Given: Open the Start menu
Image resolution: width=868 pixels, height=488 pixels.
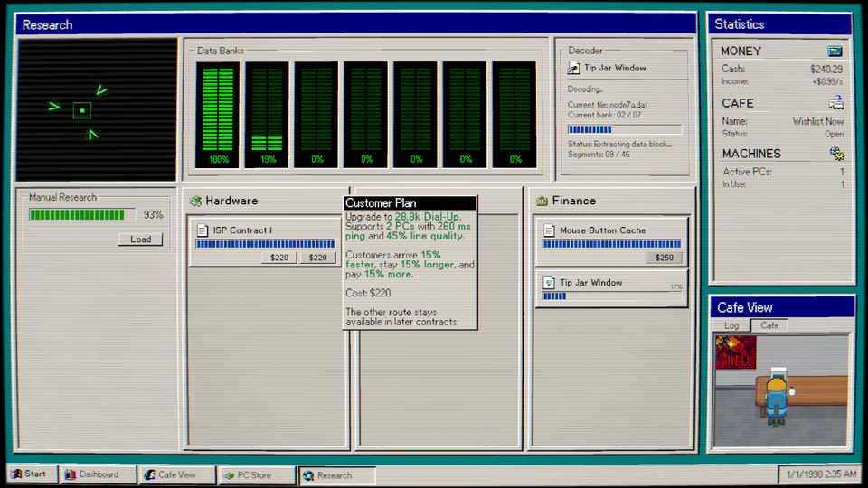Looking at the screenshot, I should [x=31, y=474].
